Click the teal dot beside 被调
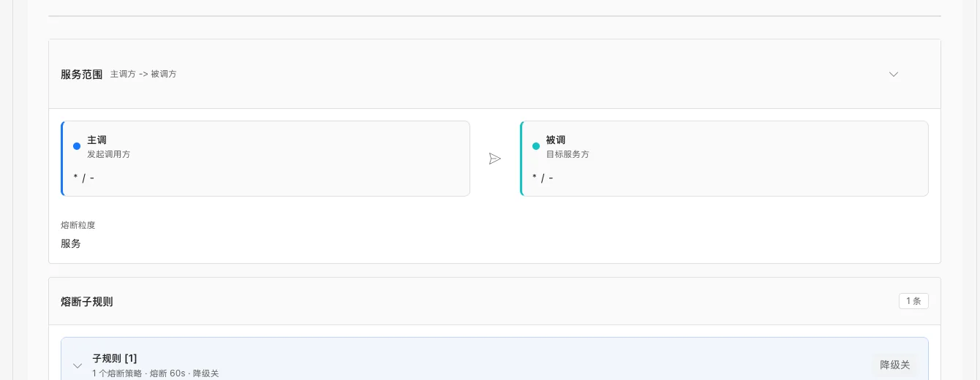Image resolution: width=980 pixels, height=380 pixels. (x=536, y=146)
